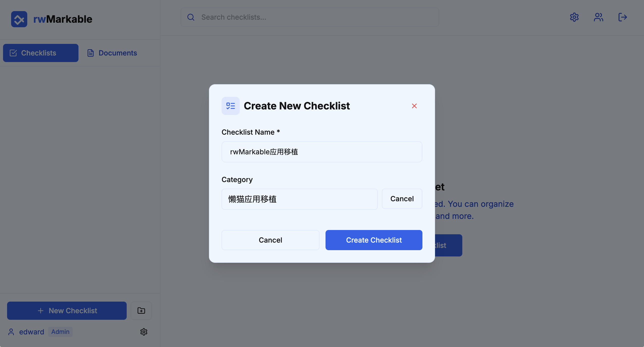Click the edward user profile icon
Screen dimensions: 644x347
(11, 332)
